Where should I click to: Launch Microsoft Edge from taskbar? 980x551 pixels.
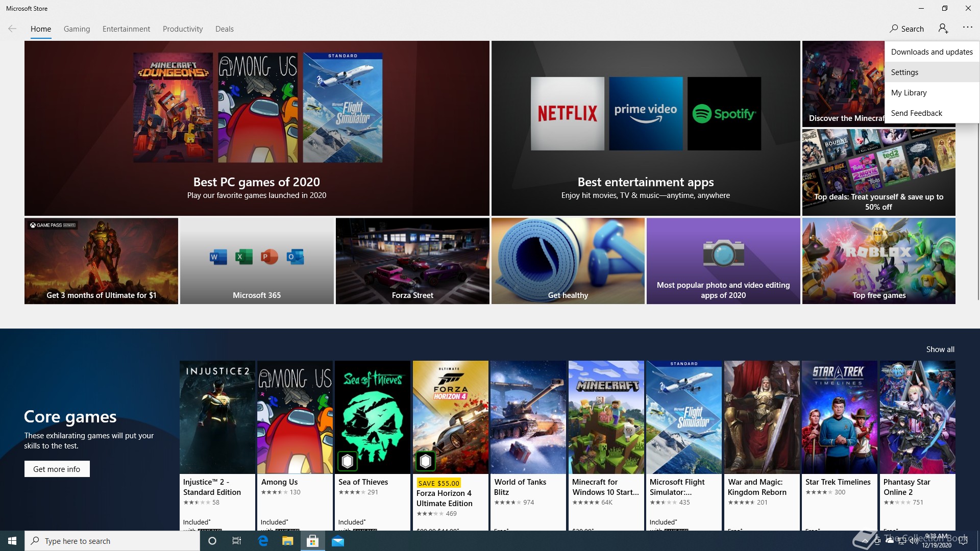coord(263,541)
